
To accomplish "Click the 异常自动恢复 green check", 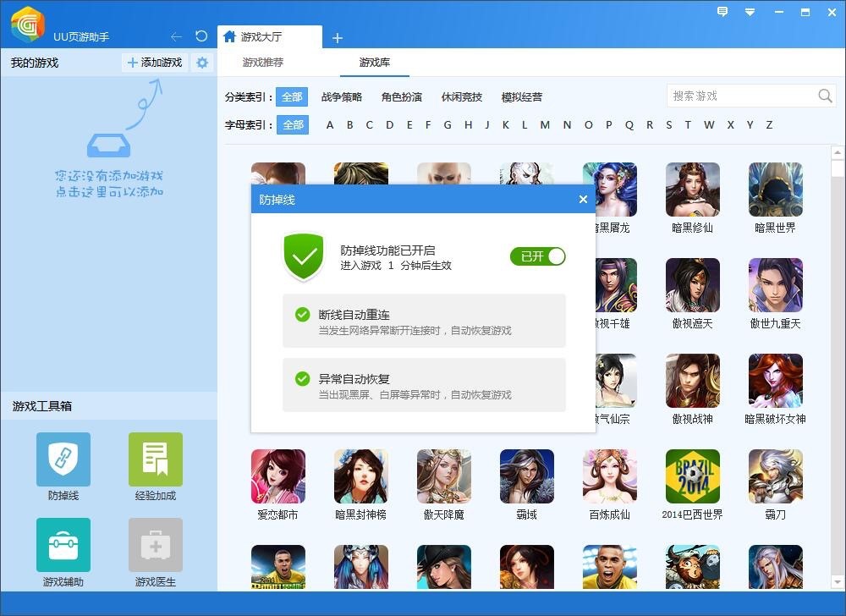I will coord(303,379).
